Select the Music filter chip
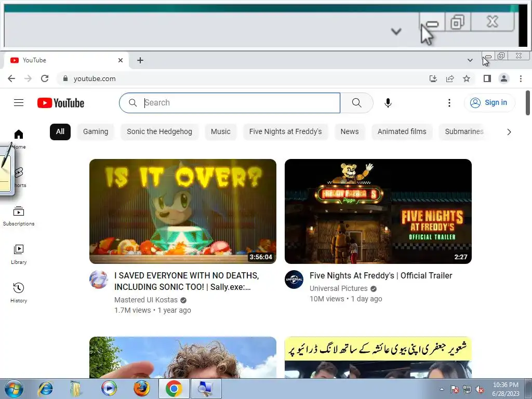This screenshot has height=399, width=532. point(220,132)
